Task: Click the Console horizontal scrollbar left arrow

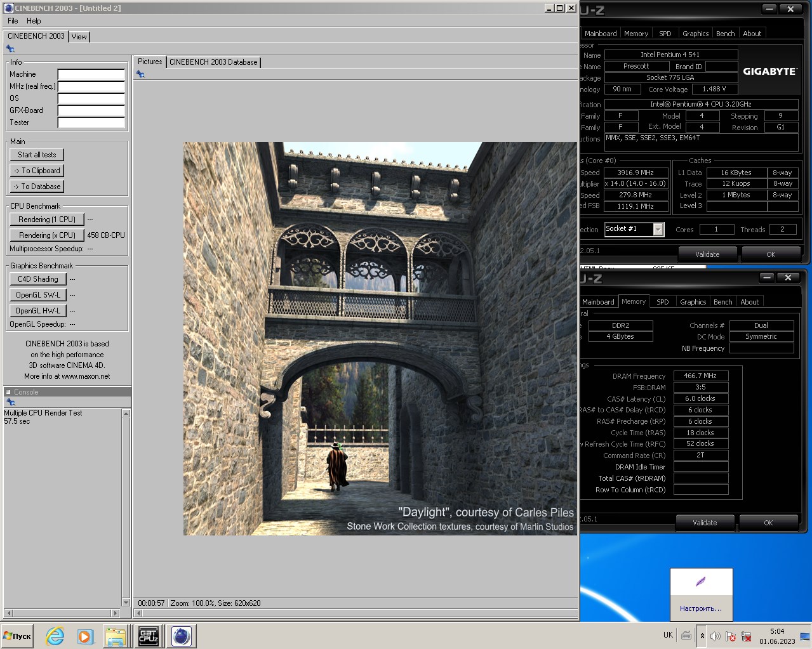Action: [x=8, y=613]
